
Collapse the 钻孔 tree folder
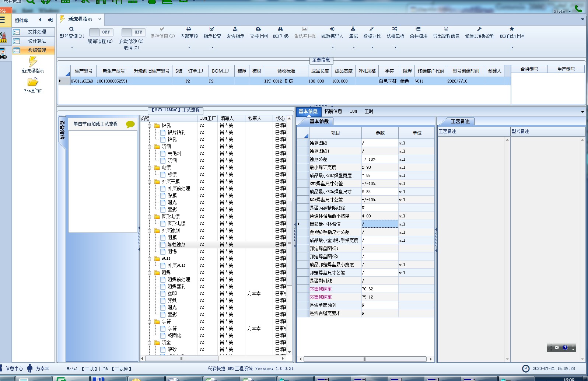pyautogui.click(x=150, y=126)
